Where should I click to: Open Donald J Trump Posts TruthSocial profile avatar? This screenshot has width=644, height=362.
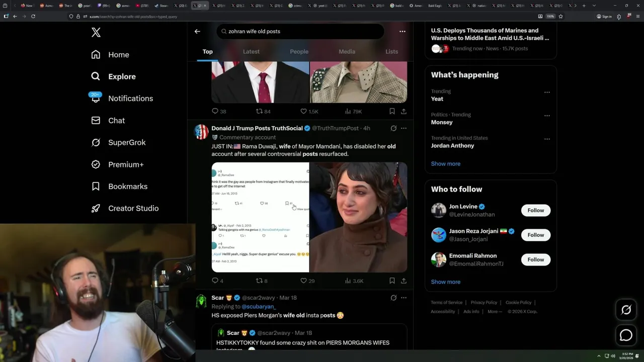[201, 132]
